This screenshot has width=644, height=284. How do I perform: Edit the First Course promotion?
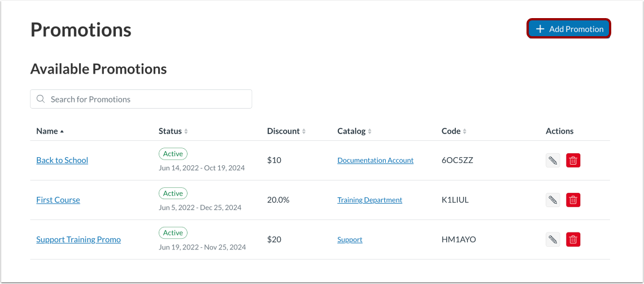tap(553, 200)
